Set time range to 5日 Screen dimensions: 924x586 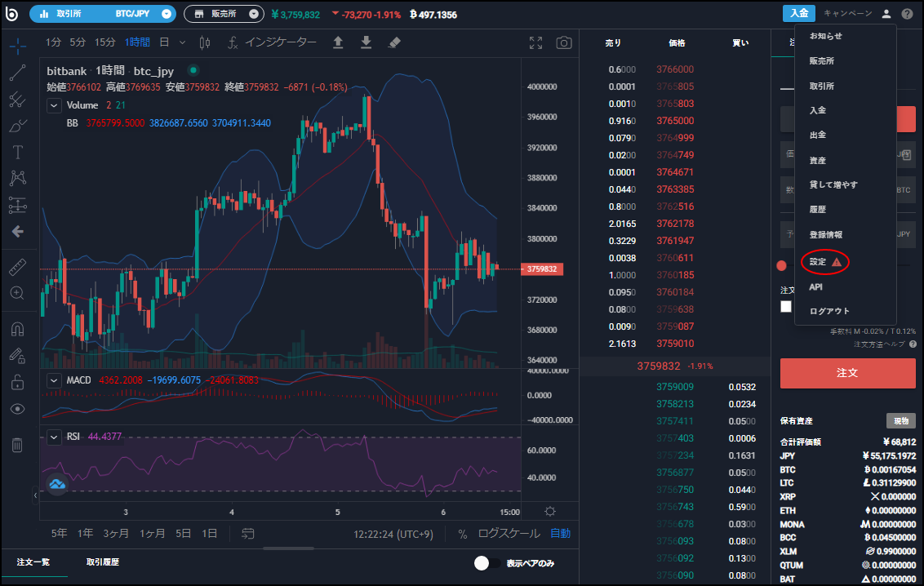pos(184,534)
